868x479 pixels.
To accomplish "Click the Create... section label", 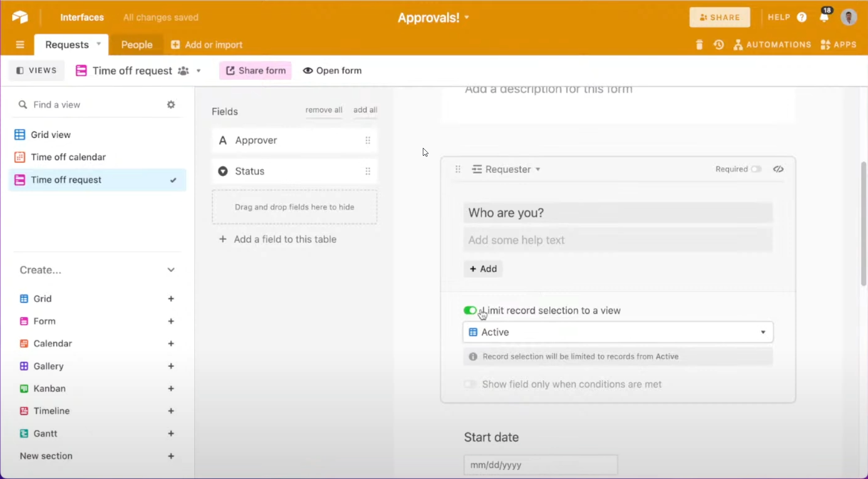I will pos(40,270).
